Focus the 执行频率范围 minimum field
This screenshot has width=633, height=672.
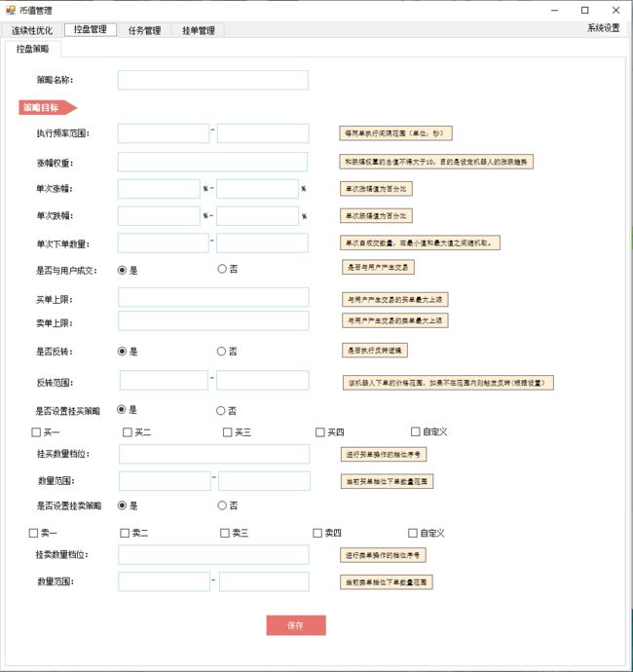click(164, 133)
